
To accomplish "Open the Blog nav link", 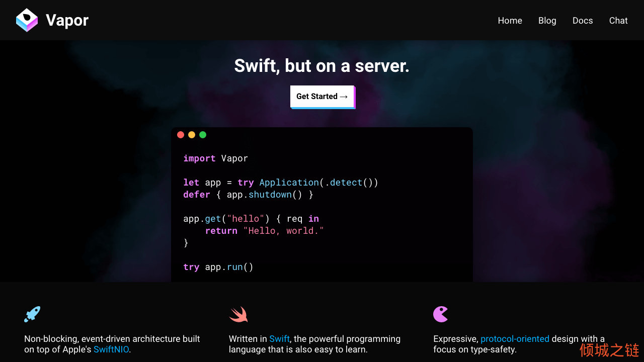I will tap(547, 21).
